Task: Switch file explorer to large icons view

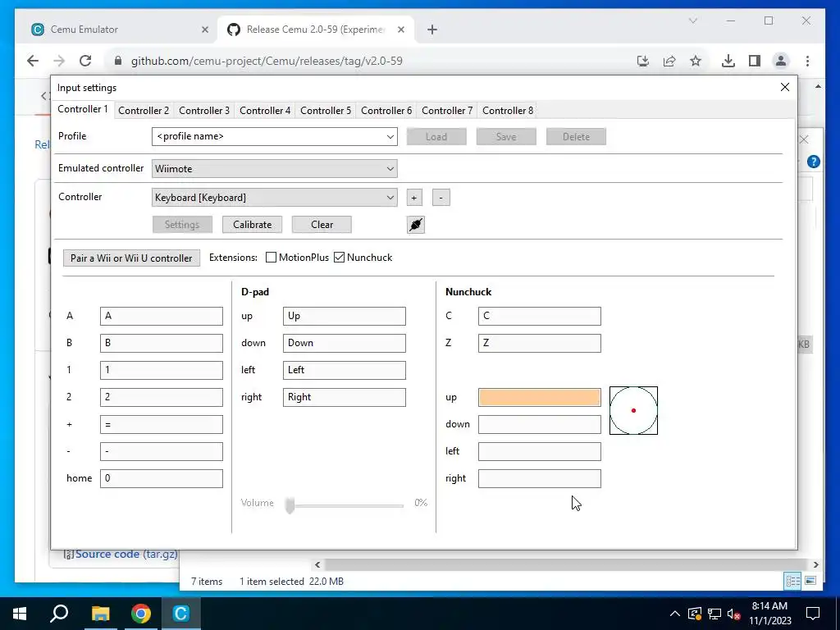Action: (x=810, y=581)
